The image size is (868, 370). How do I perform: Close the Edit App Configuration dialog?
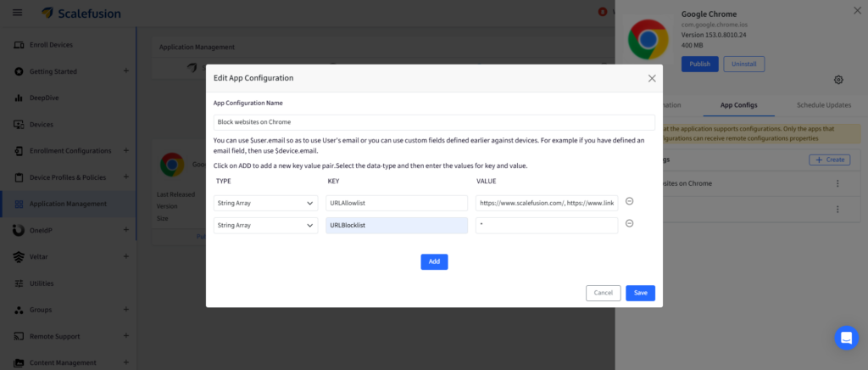(x=652, y=79)
